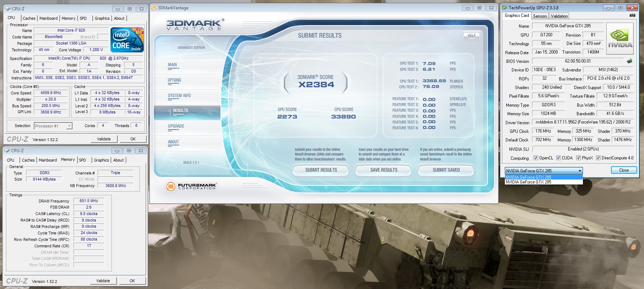Click Validate in the upper CPU-Z window
This screenshot has width=644, height=289.
click(104, 139)
